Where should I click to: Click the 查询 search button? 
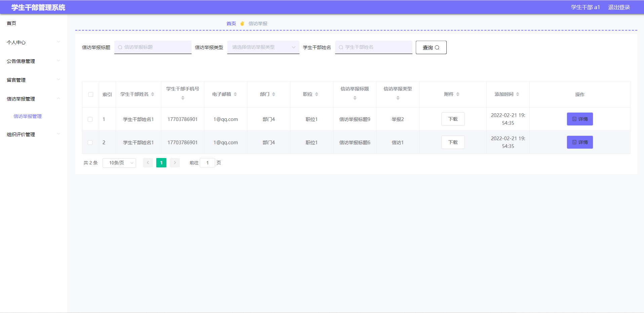pyautogui.click(x=431, y=47)
